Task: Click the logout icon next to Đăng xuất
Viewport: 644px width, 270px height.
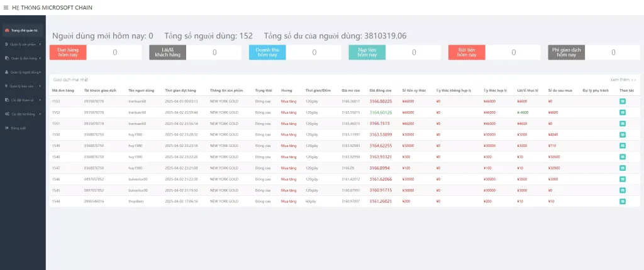Action: [x=6, y=128]
